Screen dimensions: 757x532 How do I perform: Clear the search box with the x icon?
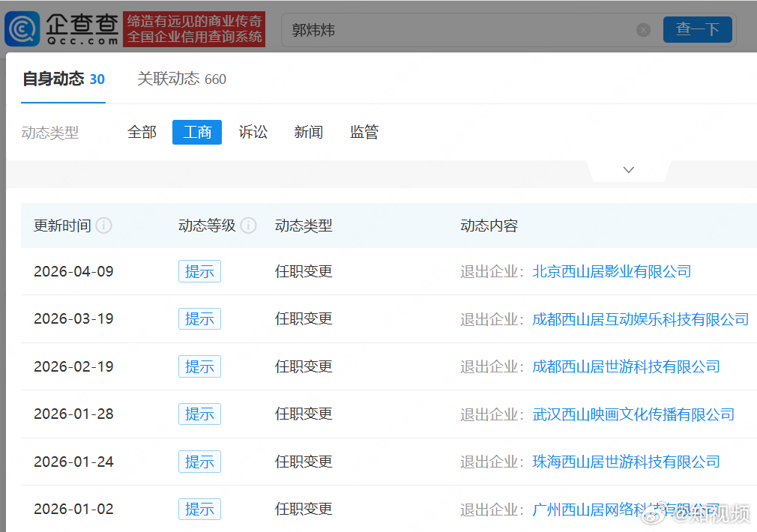643,30
